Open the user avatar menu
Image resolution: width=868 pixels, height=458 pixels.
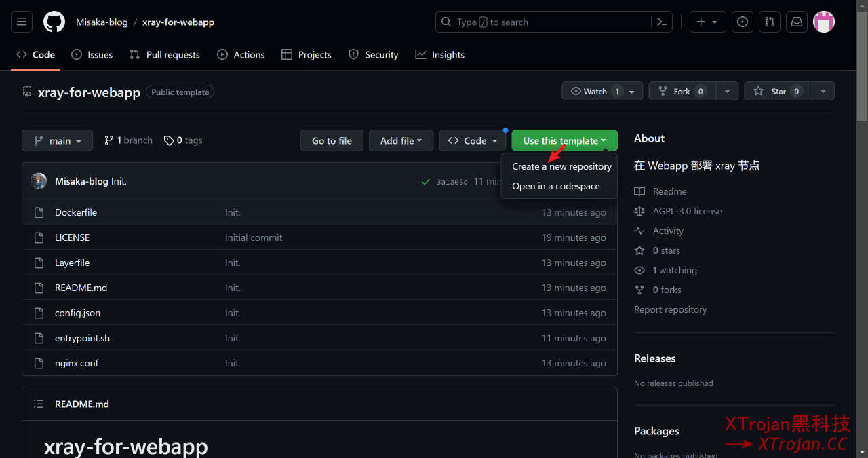(x=824, y=22)
